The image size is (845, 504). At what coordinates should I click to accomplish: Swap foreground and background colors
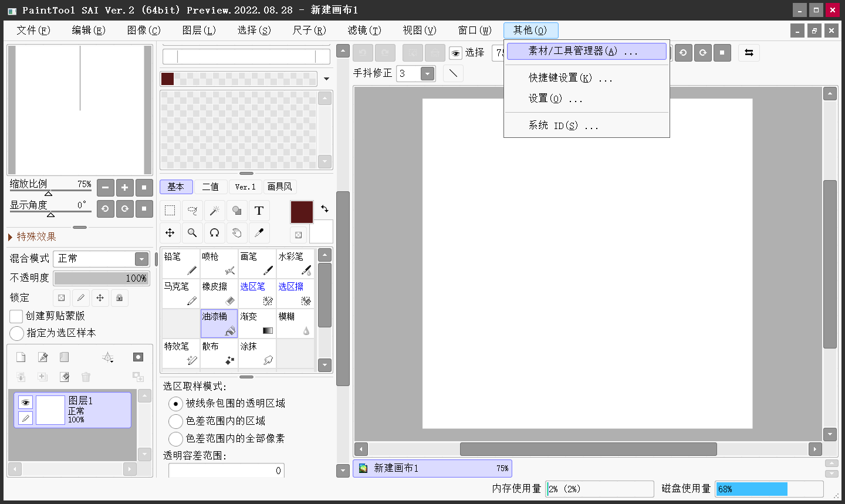(x=325, y=209)
